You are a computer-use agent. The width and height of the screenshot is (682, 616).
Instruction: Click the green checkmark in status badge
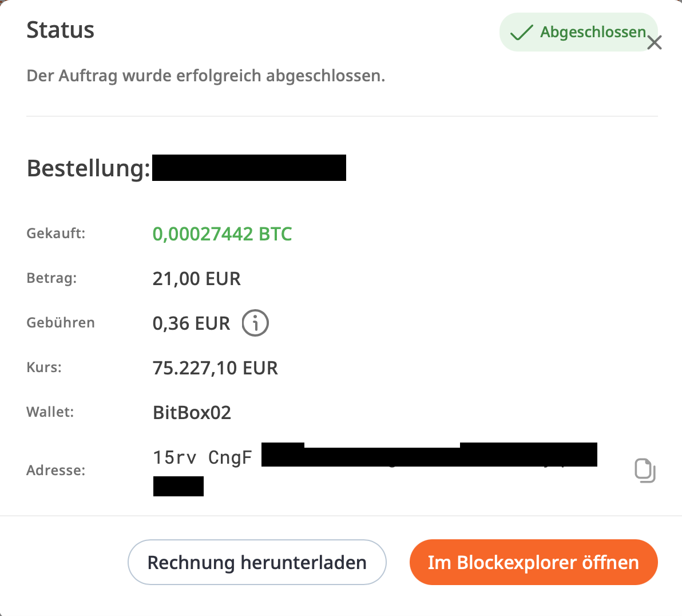tap(521, 33)
